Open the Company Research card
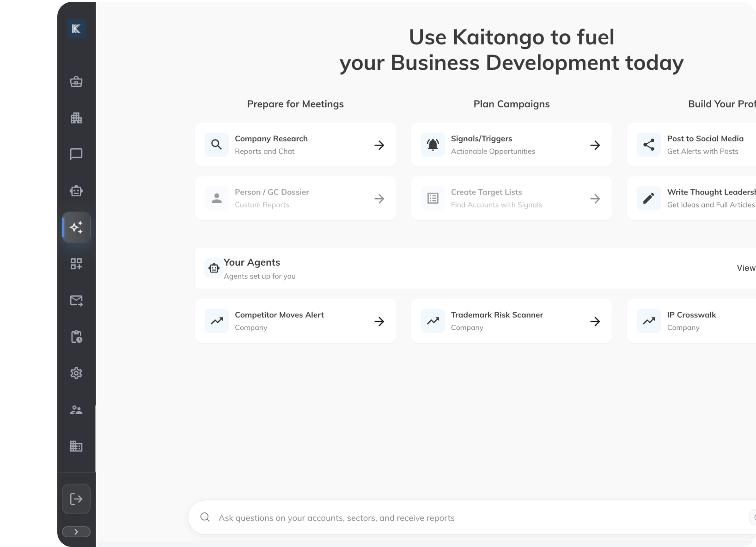This screenshot has height=547, width=756. coord(295,145)
